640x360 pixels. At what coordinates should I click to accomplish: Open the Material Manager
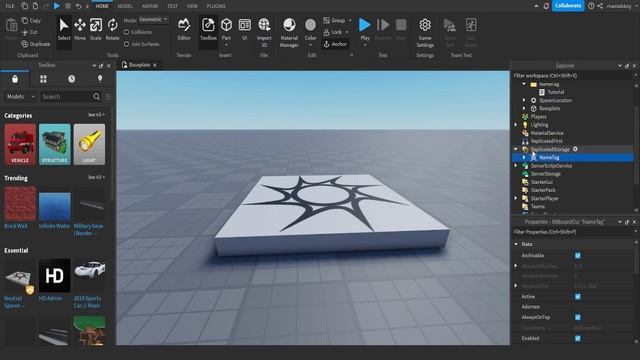pyautogui.click(x=289, y=33)
